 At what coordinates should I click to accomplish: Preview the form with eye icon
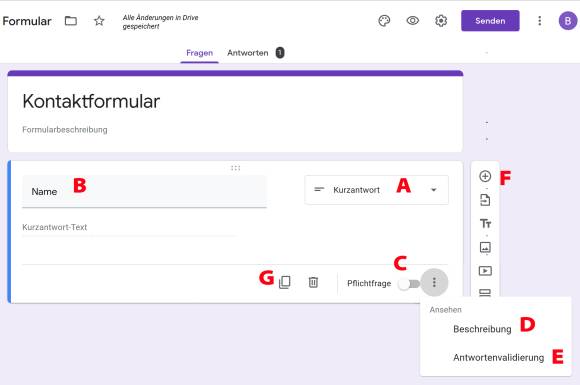(412, 21)
